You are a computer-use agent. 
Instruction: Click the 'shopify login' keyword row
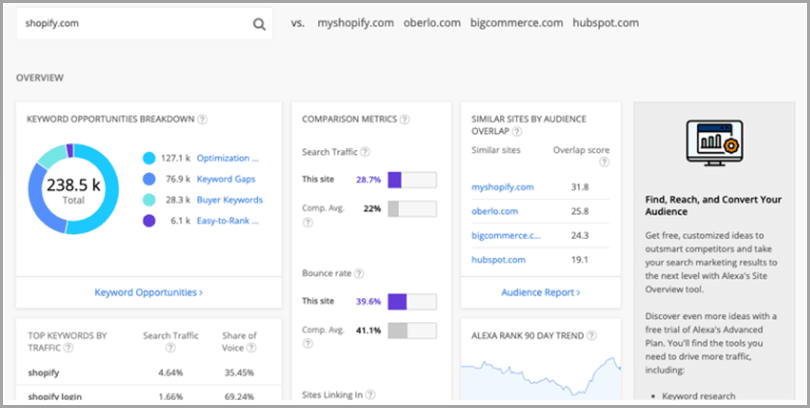(149, 394)
